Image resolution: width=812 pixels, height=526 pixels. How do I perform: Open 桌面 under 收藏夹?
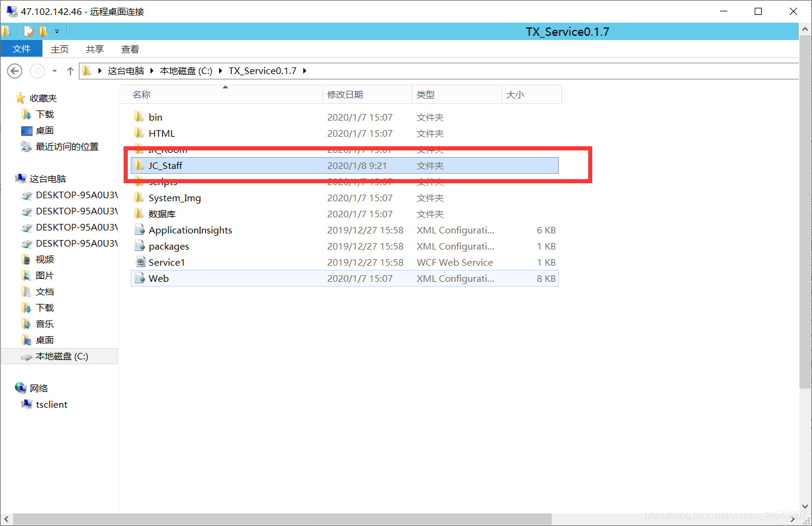(x=45, y=130)
